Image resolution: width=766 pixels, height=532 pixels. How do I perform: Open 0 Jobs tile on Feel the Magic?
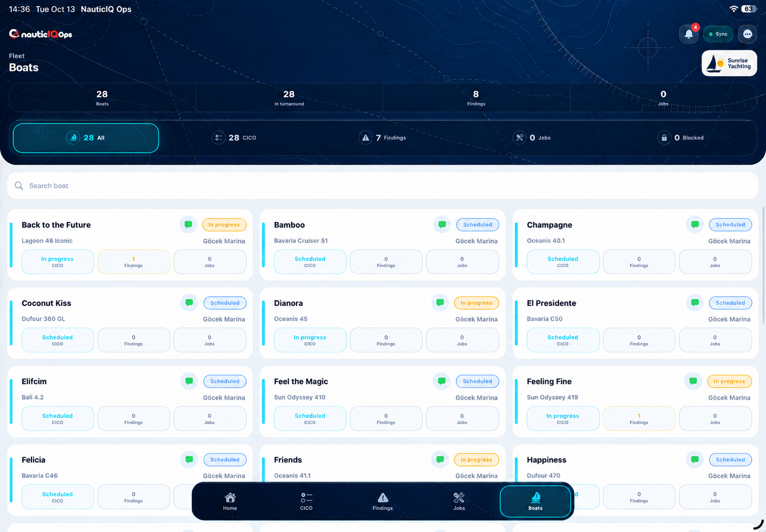pos(462,418)
